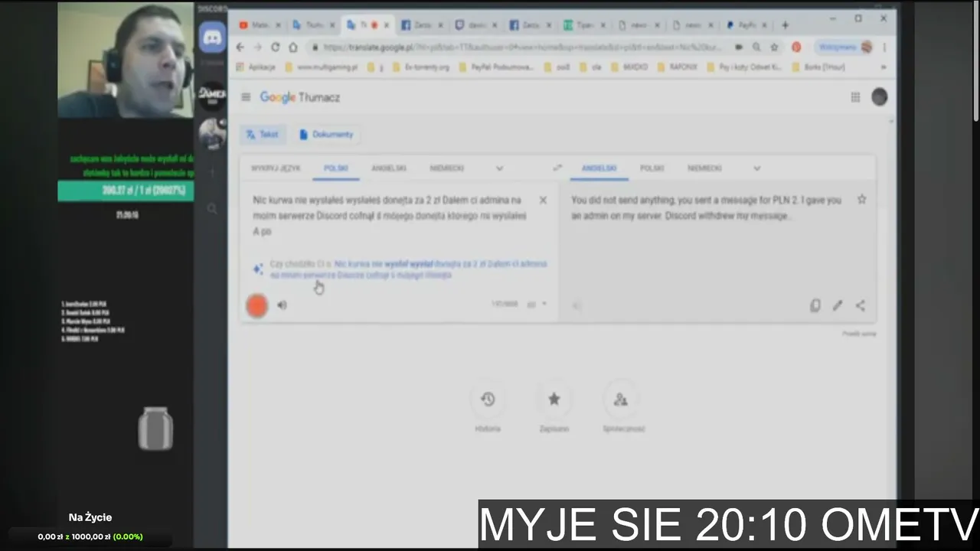This screenshot has width=980, height=551.
Task: Open the Google account avatar menu
Action: pos(879,97)
